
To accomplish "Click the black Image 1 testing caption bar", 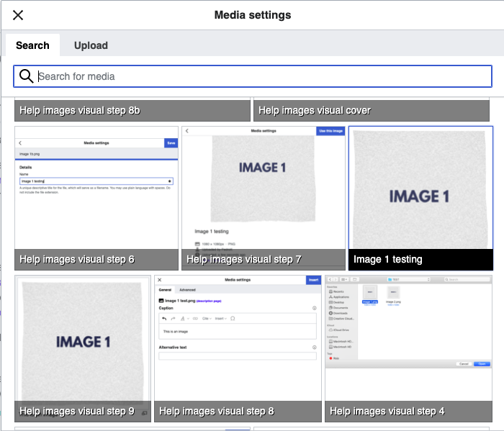I will click(x=420, y=259).
